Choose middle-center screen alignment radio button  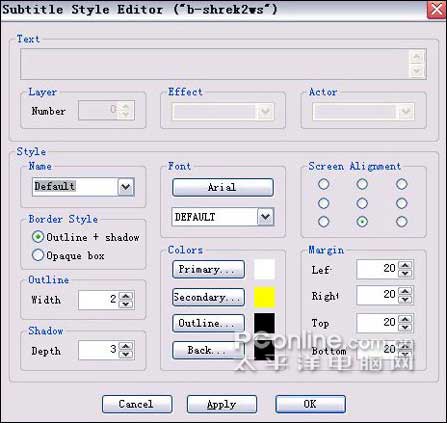click(x=362, y=203)
